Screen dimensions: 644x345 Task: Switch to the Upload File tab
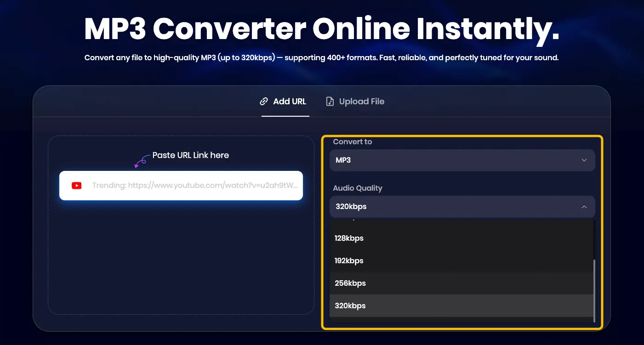356,102
